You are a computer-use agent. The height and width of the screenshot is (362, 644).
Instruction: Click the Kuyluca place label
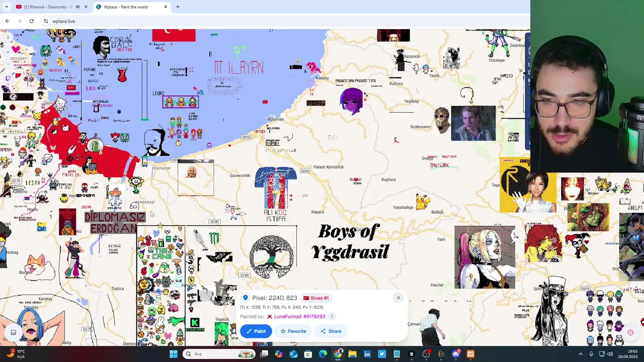pos(388,179)
